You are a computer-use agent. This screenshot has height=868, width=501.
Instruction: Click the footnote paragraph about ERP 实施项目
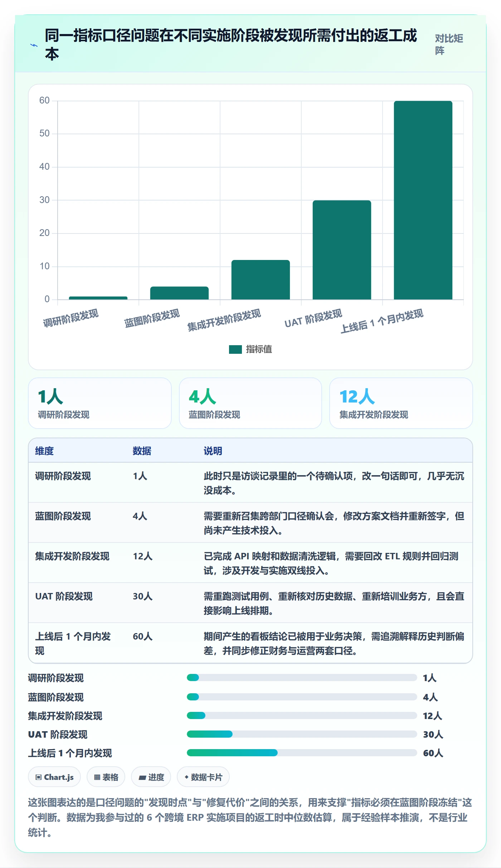coord(250,818)
